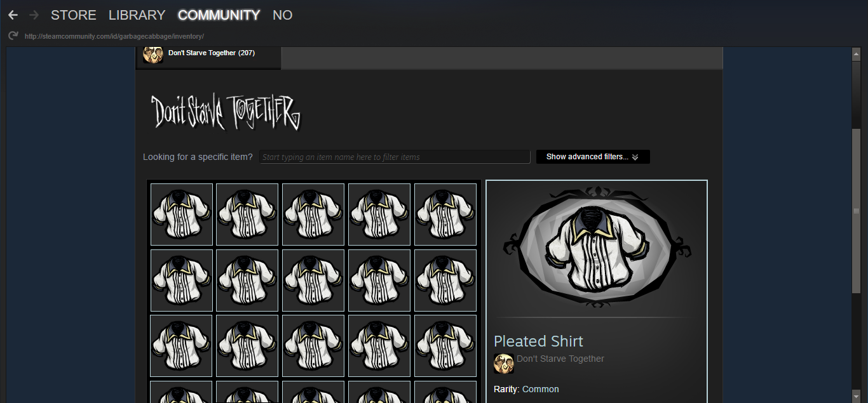Click the scrollbar up arrow
The height and width of the screenshot is (403, 868).
click(x=856, y=54)
